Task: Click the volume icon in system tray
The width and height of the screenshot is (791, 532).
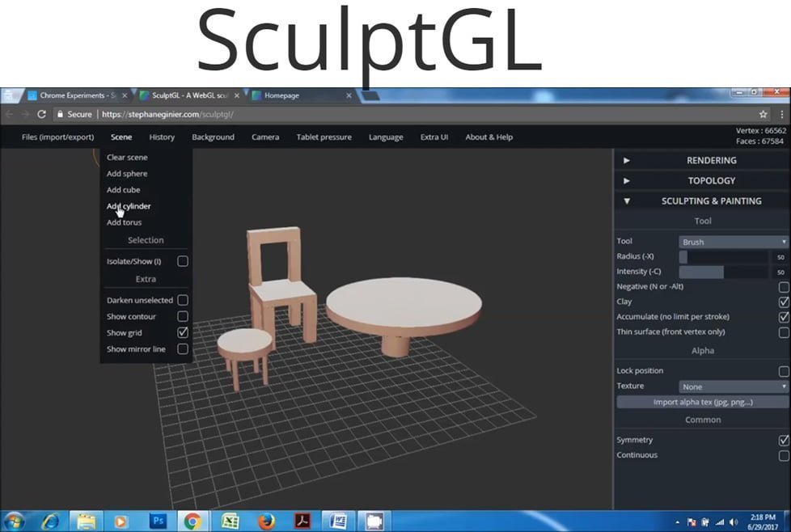Action: tap(734, 522)
